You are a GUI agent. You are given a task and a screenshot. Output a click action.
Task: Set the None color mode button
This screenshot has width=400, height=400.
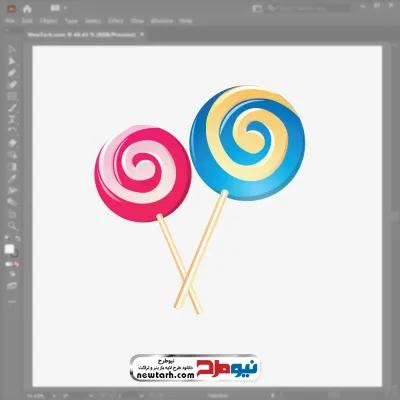[16, 264]
